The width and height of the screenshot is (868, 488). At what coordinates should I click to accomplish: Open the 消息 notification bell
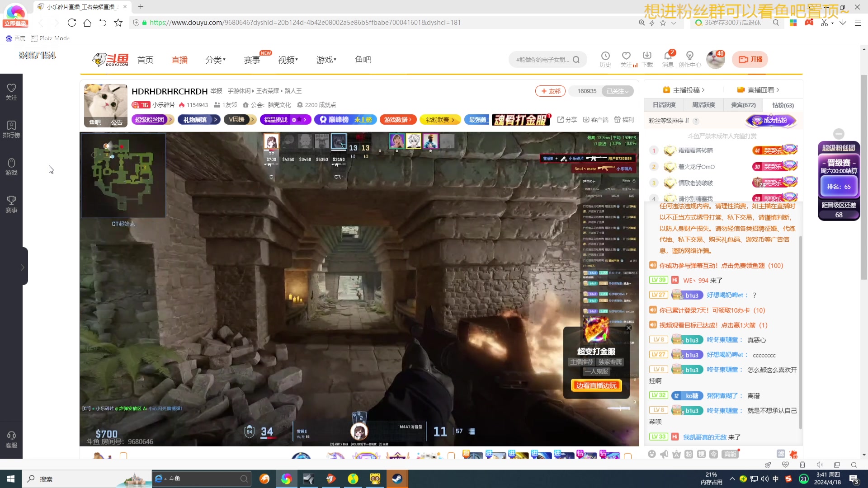tap(668, 56)
